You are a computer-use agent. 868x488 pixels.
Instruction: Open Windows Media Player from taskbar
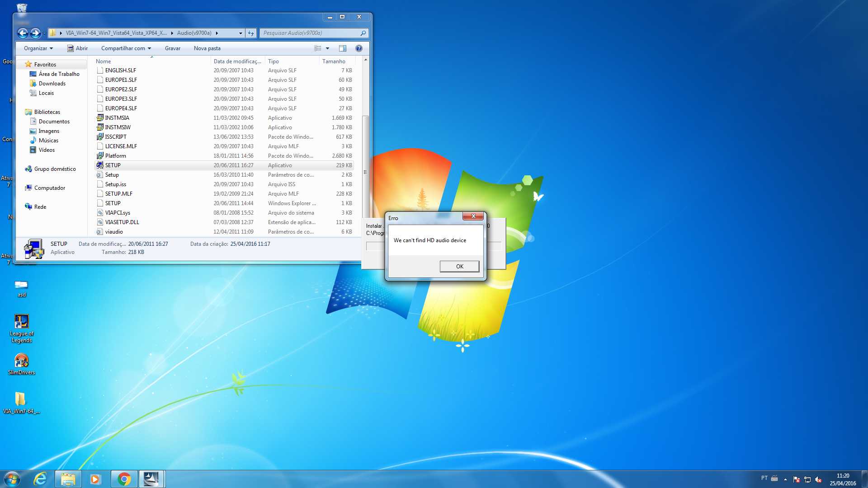pyautogui.click(x=95, y=479)
